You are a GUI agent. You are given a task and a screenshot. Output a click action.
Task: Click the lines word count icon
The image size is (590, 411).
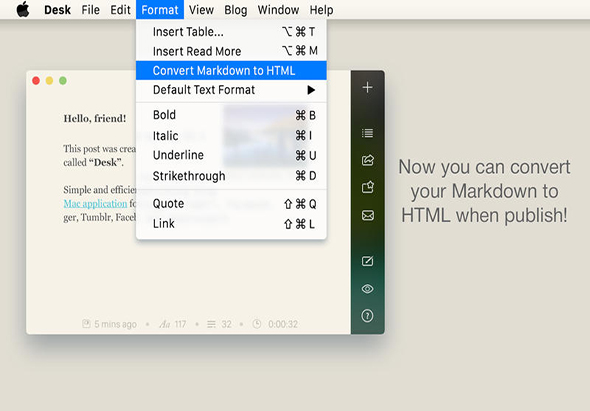211,324
